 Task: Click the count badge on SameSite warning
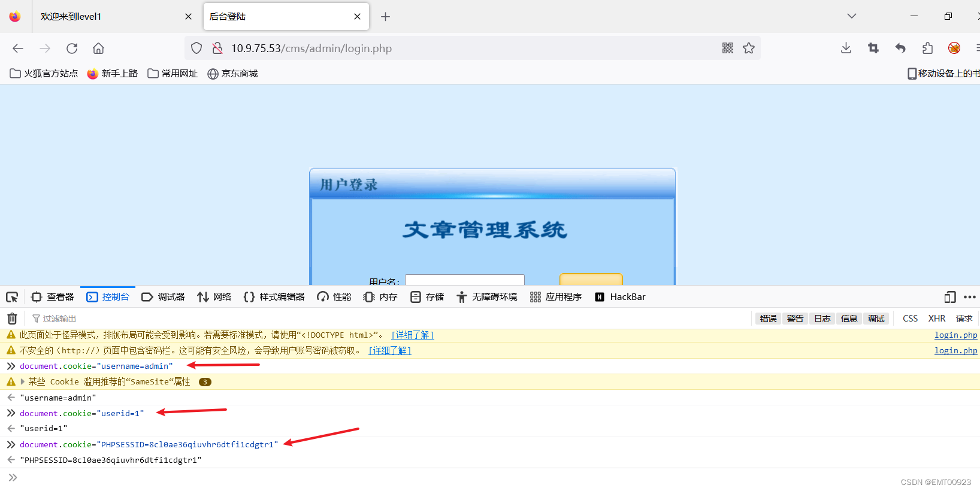[x=205, y=382]
